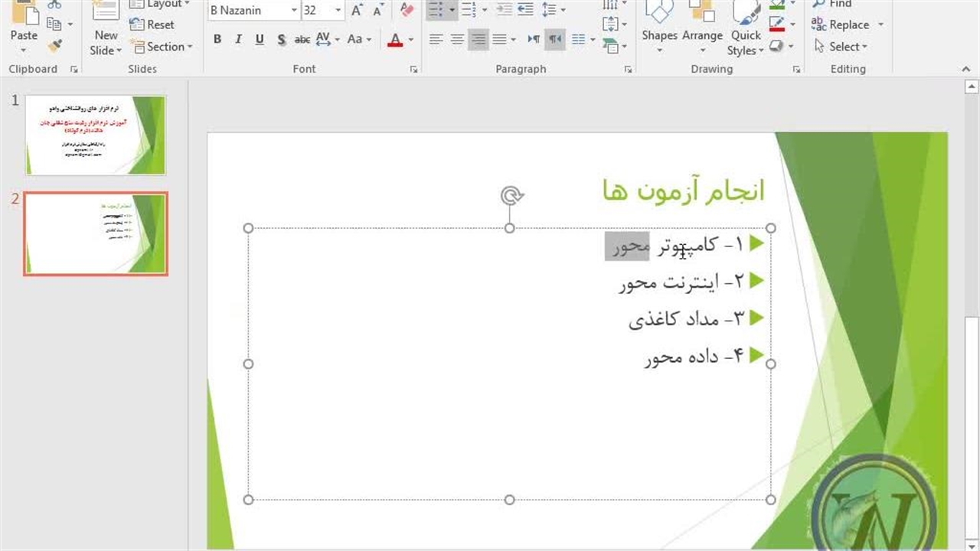980x551 pixels.
Task: Toggle Underline formatting
Action: (260, 40)
